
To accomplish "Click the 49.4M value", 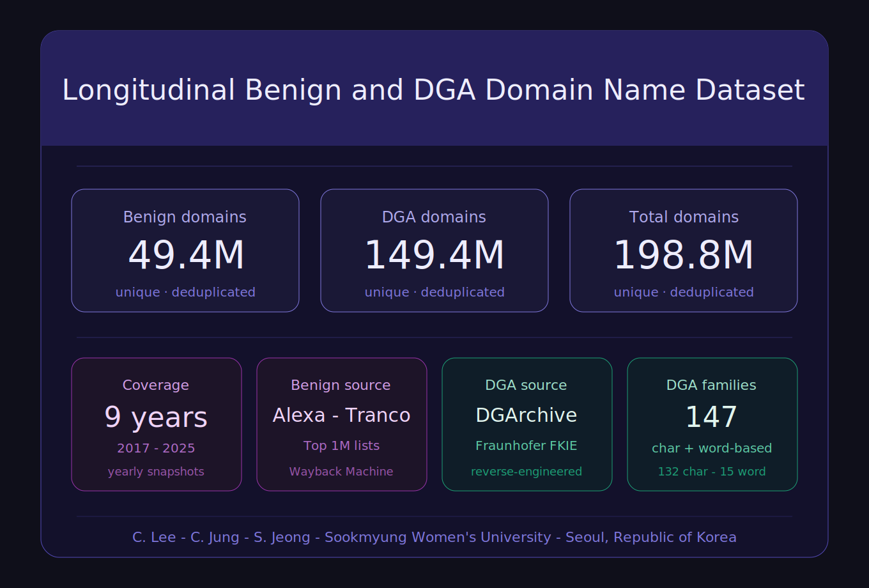I will (x=186, y=255).
